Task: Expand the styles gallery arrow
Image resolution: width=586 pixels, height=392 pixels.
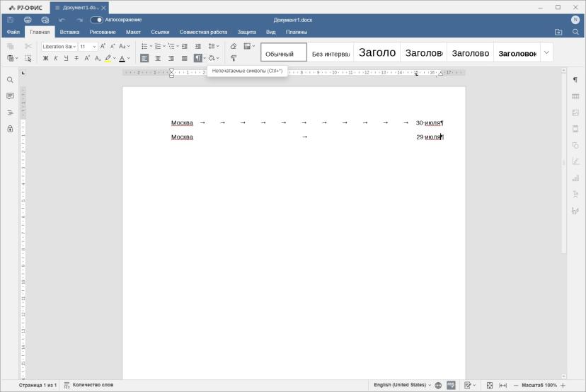Action: tap(546, 52)
